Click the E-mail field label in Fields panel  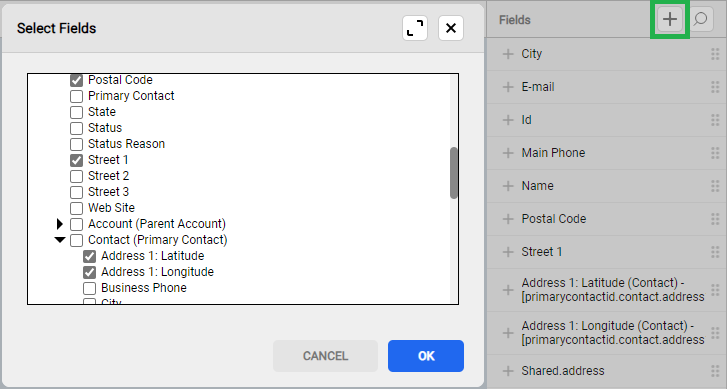coord(538,87)
